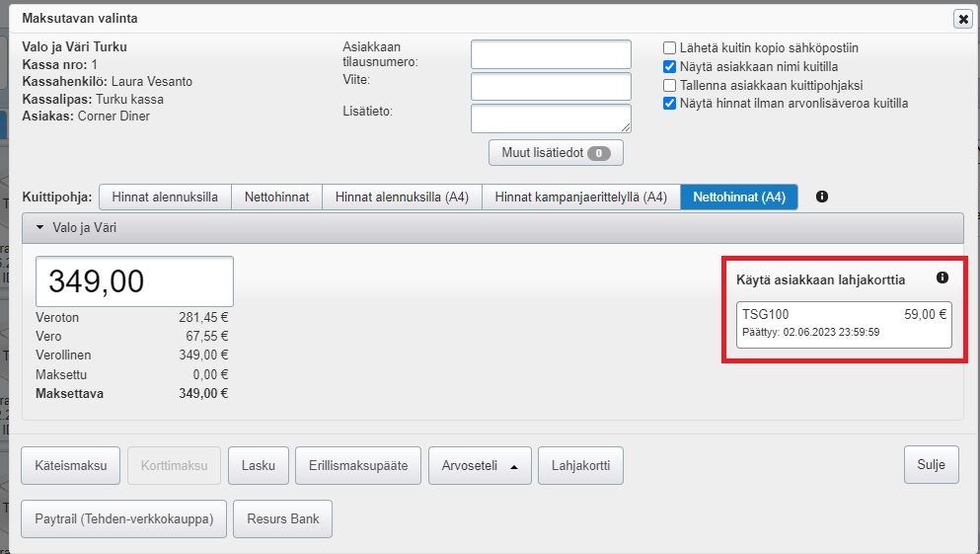Uncheck Näytä asiakkaan nimi kuitilla
This screenshot has height=554, width=980.
(x=670, y=66)
